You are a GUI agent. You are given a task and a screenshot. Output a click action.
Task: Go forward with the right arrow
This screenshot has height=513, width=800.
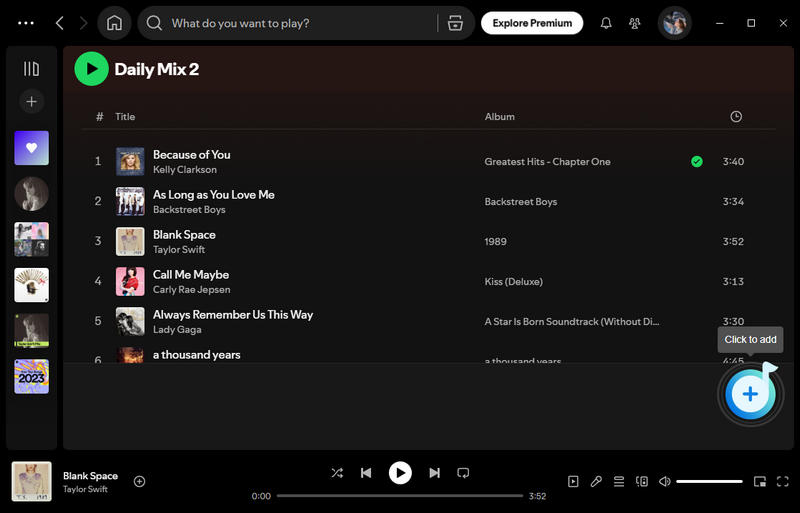[83, 23]
